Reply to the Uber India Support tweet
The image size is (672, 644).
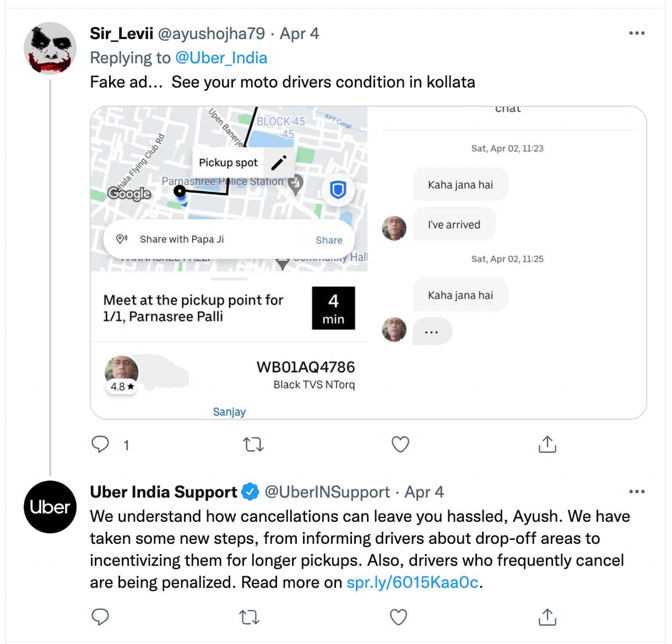100,617
